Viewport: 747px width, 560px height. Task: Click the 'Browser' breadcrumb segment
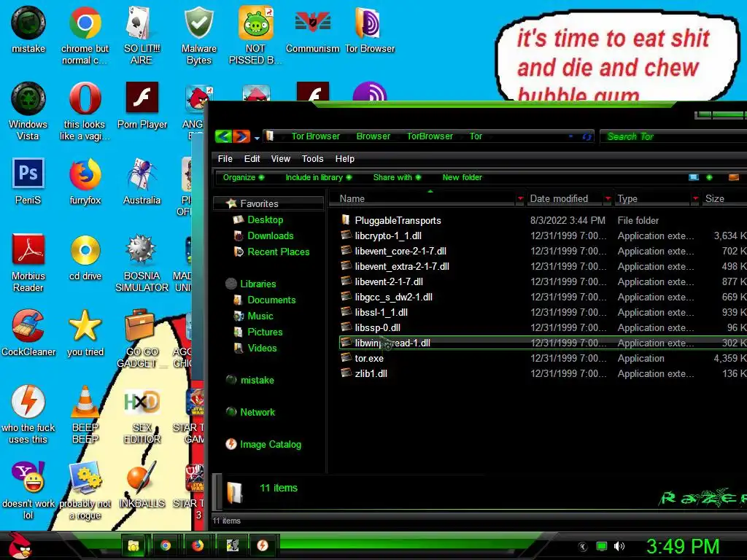pyautogui.click(x=373, y=136)
